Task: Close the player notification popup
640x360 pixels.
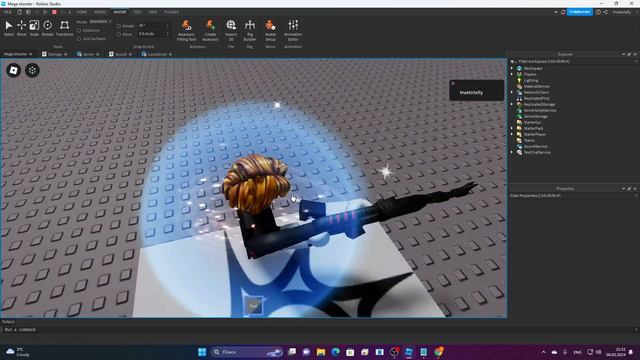Action: tap(453, 83)
